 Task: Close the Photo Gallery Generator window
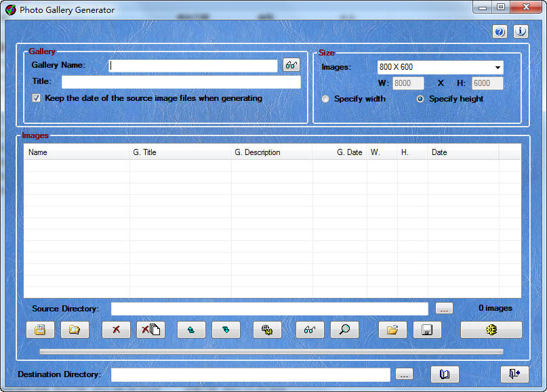point(526,7)
